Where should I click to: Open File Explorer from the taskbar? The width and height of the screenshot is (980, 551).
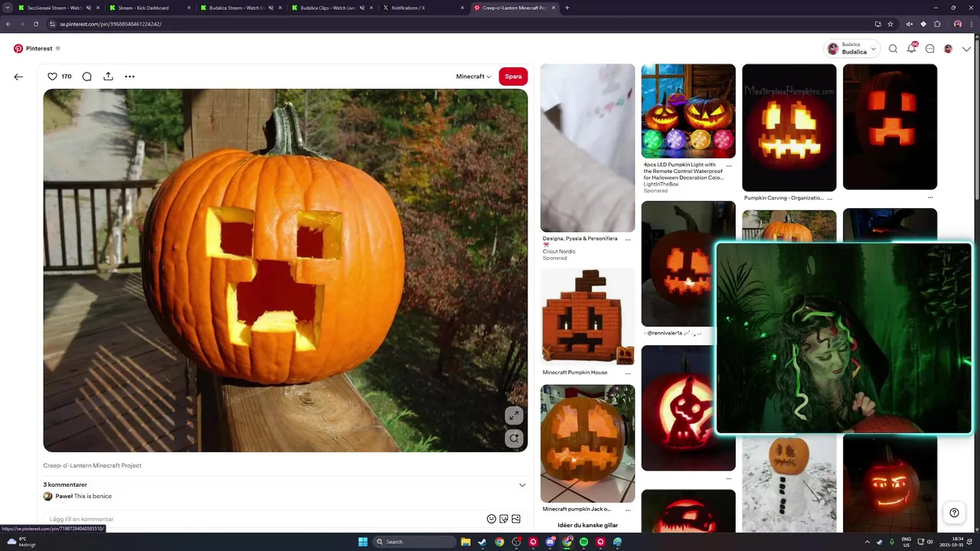point(465,542)
